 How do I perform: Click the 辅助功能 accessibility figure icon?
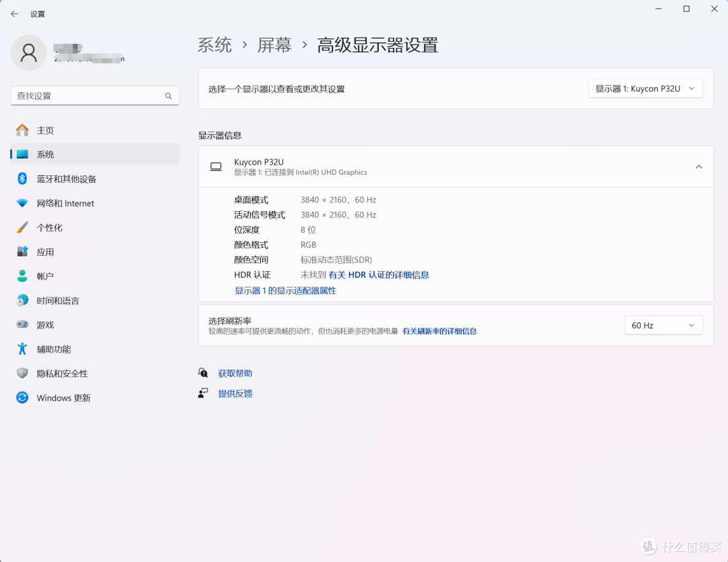[x=22, y=349]
